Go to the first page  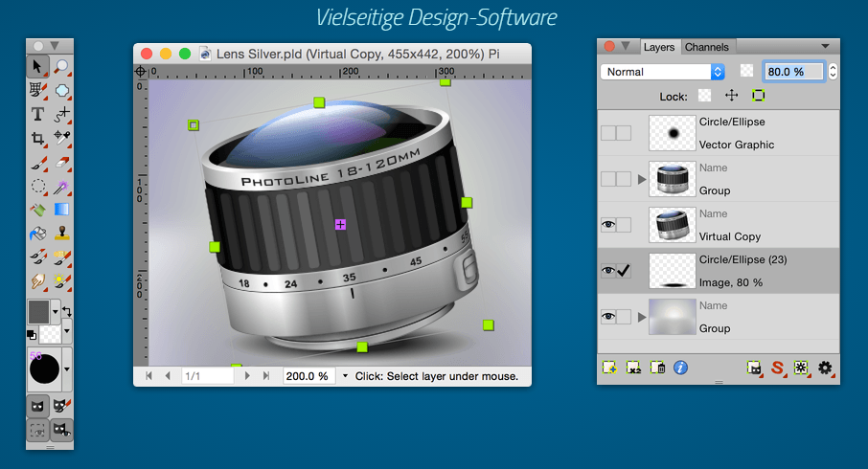coord(148,376)
